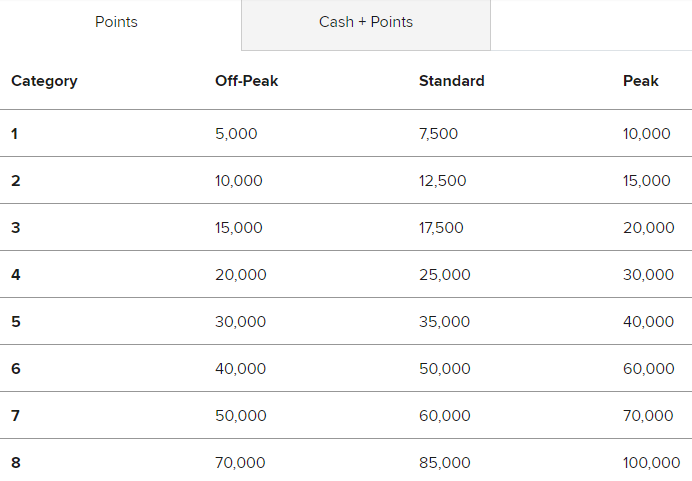
Task: Click the 85,000 Standard value
Action: pyautogui.click(x=445, y=463)
